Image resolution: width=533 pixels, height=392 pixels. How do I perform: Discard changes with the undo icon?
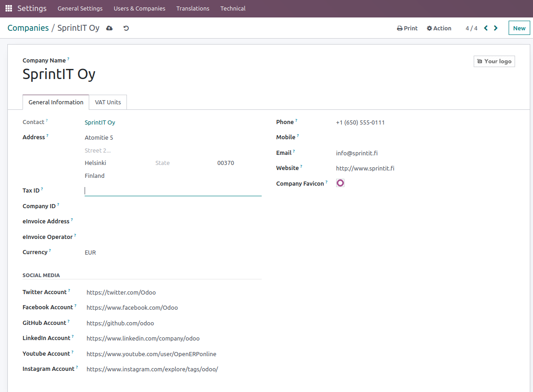[126, 28]
